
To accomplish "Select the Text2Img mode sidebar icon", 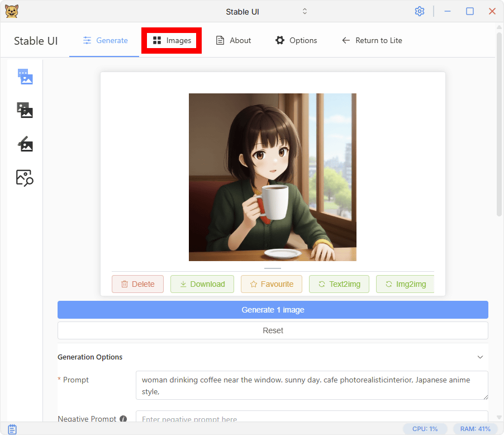I will 25,77.
